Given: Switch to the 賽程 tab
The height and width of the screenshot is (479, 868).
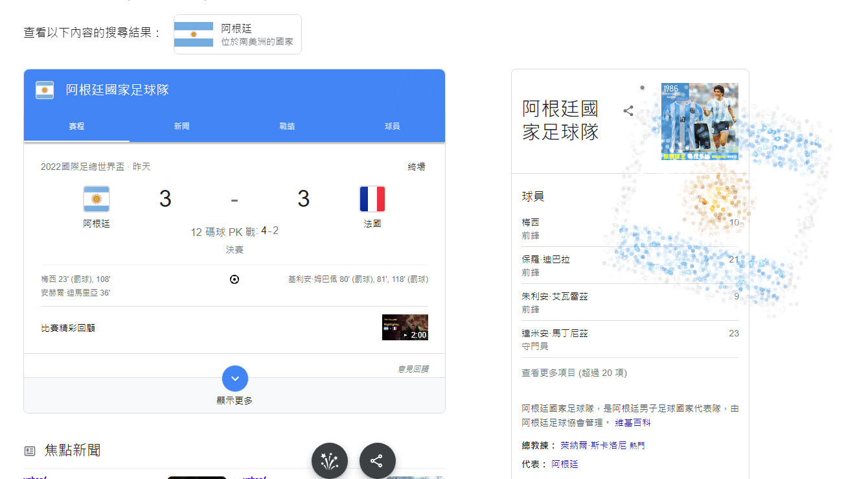Looking at the screenshot, I should 76,126.
